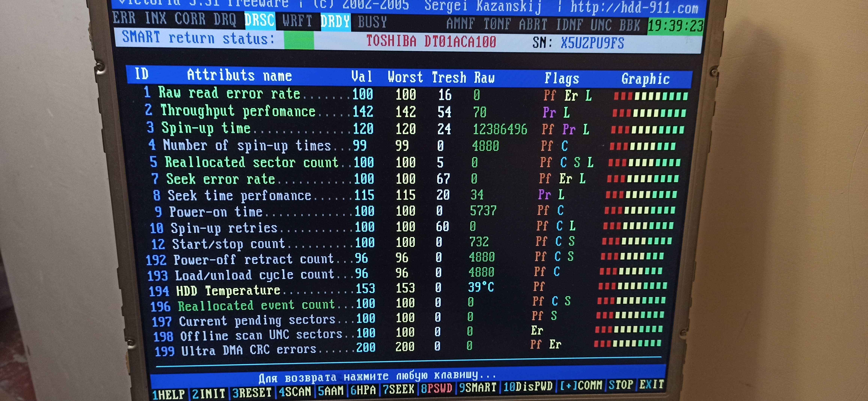This screenshot has width=868, height=401.
Task: Click the ABRT error flag
Action: (533, 25)
